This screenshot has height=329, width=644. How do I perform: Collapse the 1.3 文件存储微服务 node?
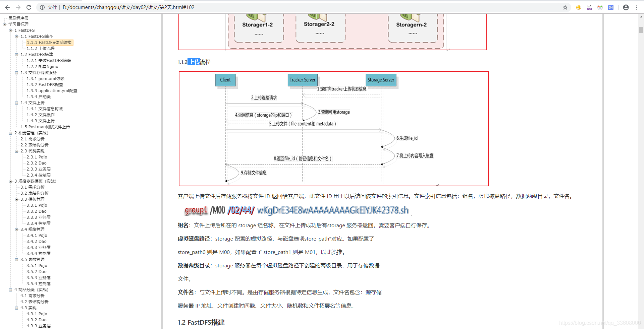click(17, 73)
